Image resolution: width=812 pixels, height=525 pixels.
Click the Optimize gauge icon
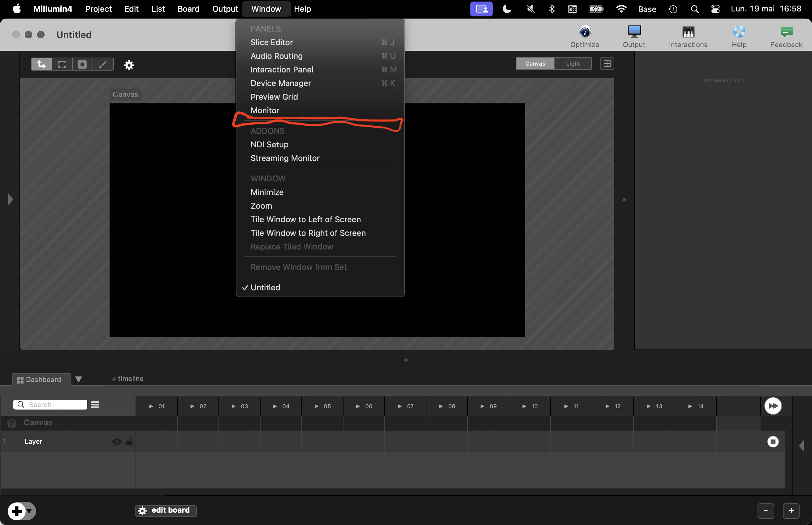585,32
